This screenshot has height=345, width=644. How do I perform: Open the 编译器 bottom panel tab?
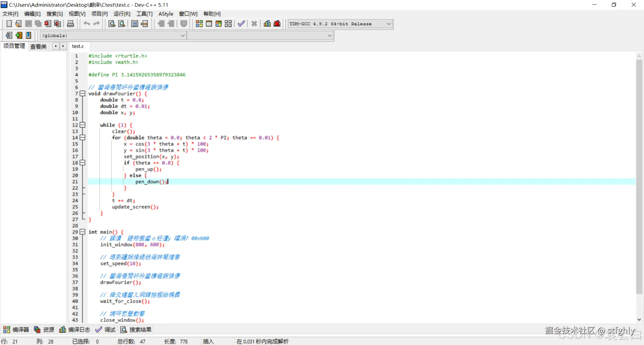(x=16, y=330)
